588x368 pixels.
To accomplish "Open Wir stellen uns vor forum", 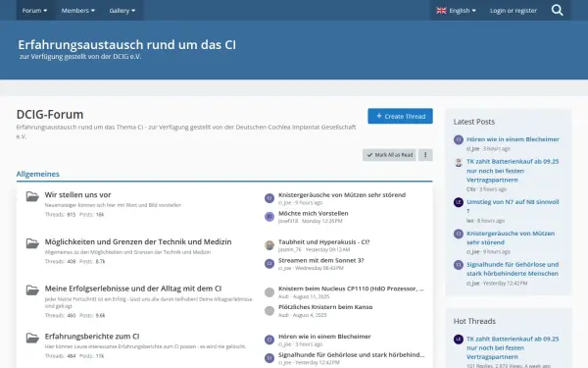I will click(x=77, y=195).
